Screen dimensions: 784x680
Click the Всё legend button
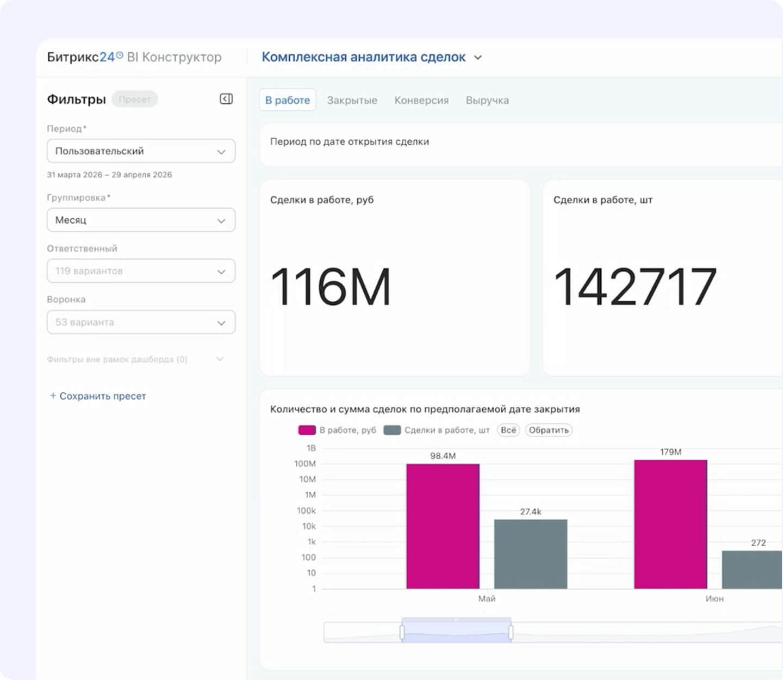pyautogui.click(x=508, y=430)
